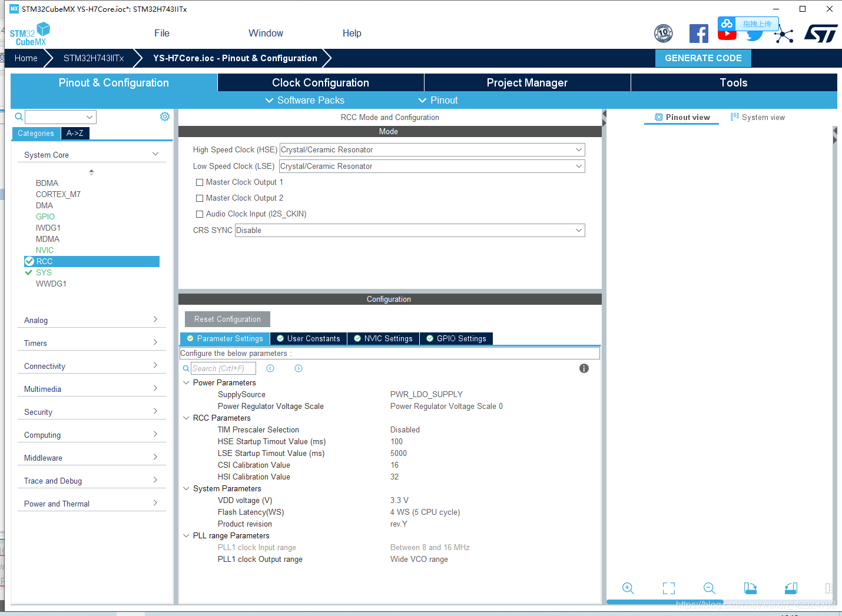The image size is (842, 616).
Task: Open the Facebook icon link
Action: (x=699, y=34)
